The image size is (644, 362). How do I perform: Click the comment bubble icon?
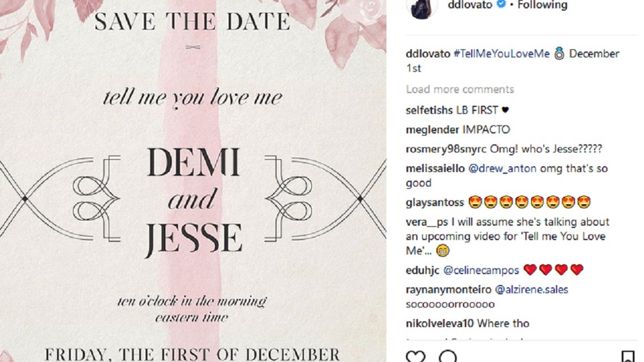click(x=448, y=356)
